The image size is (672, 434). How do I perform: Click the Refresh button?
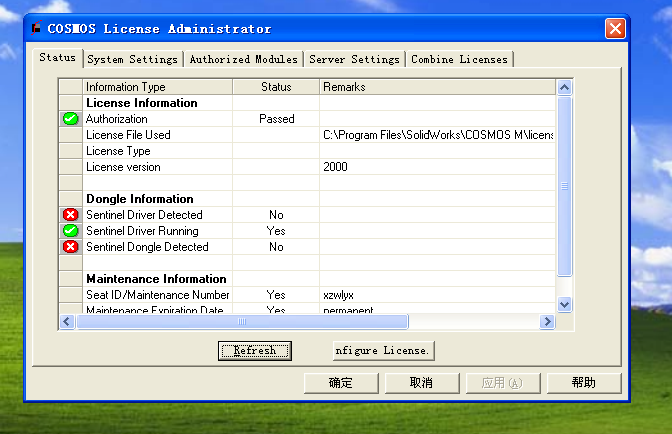click(255, 351)
